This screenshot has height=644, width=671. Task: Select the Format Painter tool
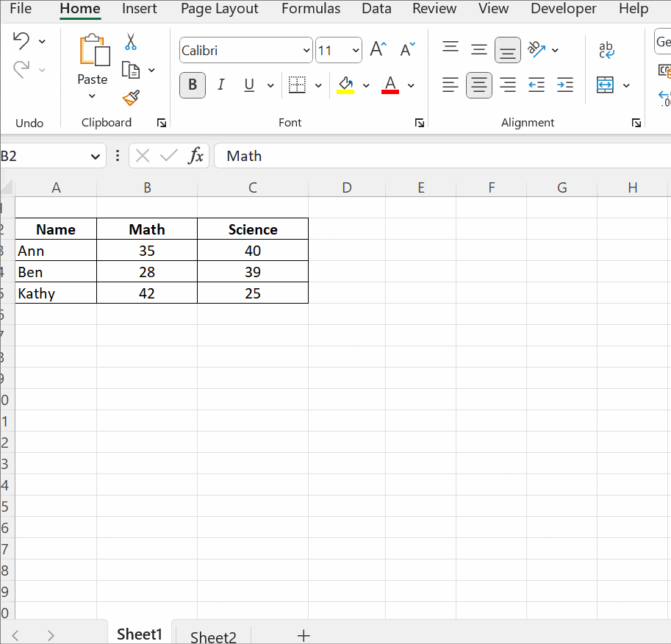tap(129, 98)
